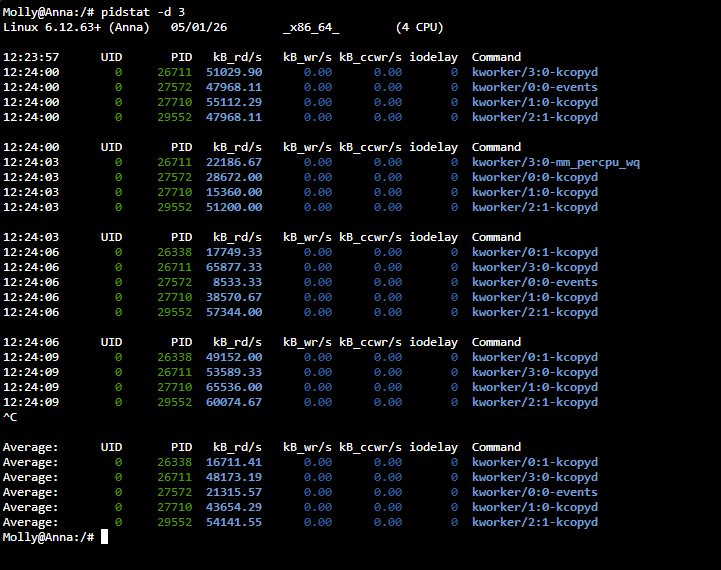Click the date '05/01/26' in the header line
Viewport: 721px width, 570px height.
point(199,28)
